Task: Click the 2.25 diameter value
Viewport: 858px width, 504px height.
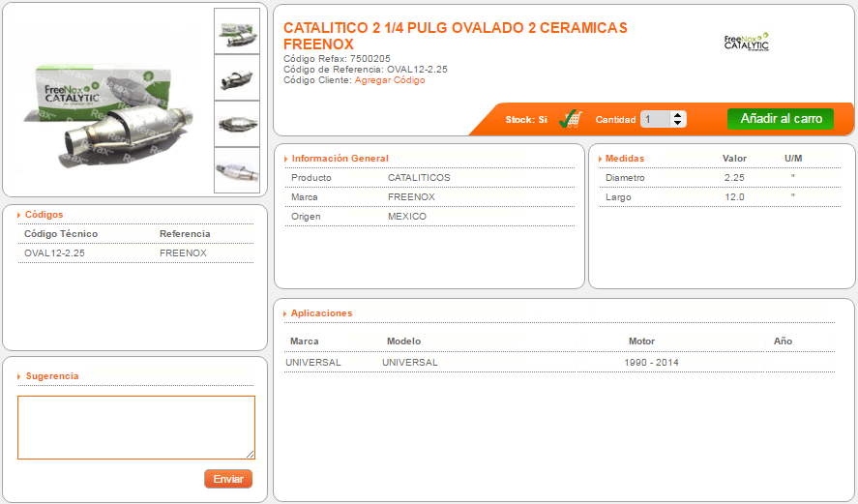Action: (x=734, y=177)
